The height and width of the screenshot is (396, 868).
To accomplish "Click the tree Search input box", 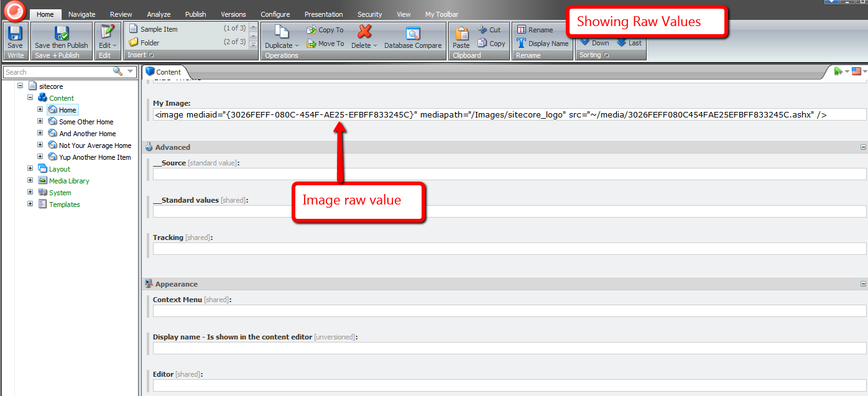I will pyautogui.click(x=57, y=72).
